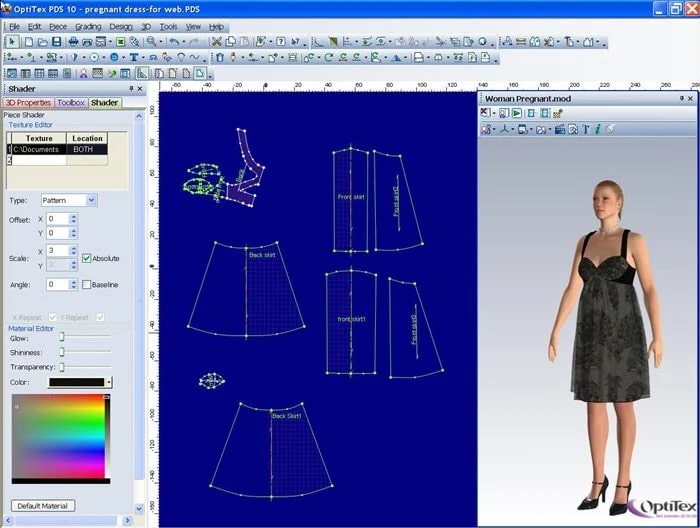The height and width of the screenshot is (528, 700).
Task: Open the Help menu
Action: pyautogui.click(x=217, y=27)
